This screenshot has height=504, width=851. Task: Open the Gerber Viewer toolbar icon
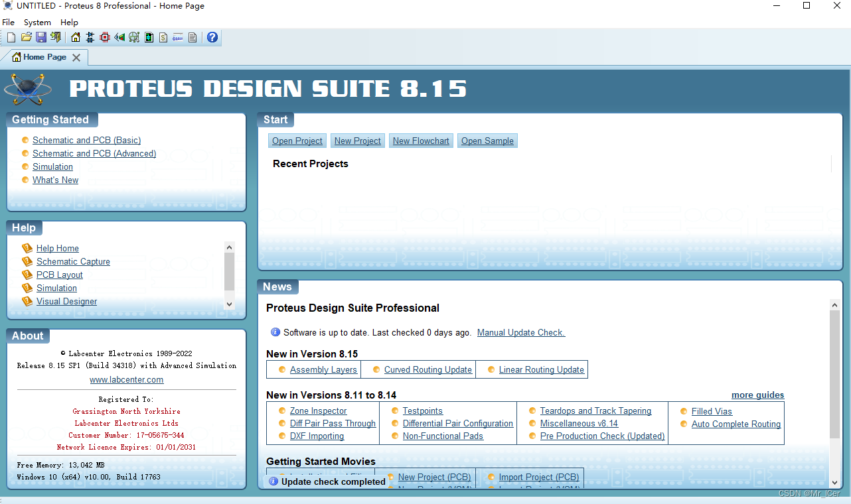(x=134, y=37)
